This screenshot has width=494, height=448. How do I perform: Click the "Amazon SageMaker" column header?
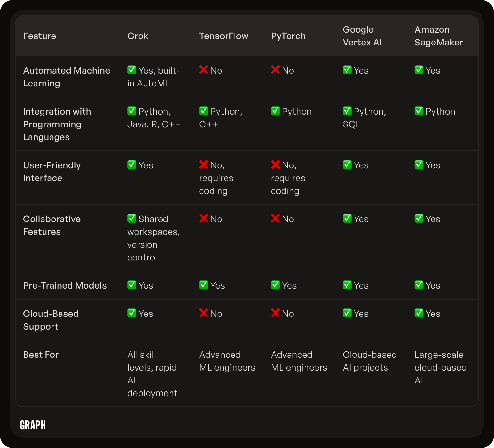point(439,36)
